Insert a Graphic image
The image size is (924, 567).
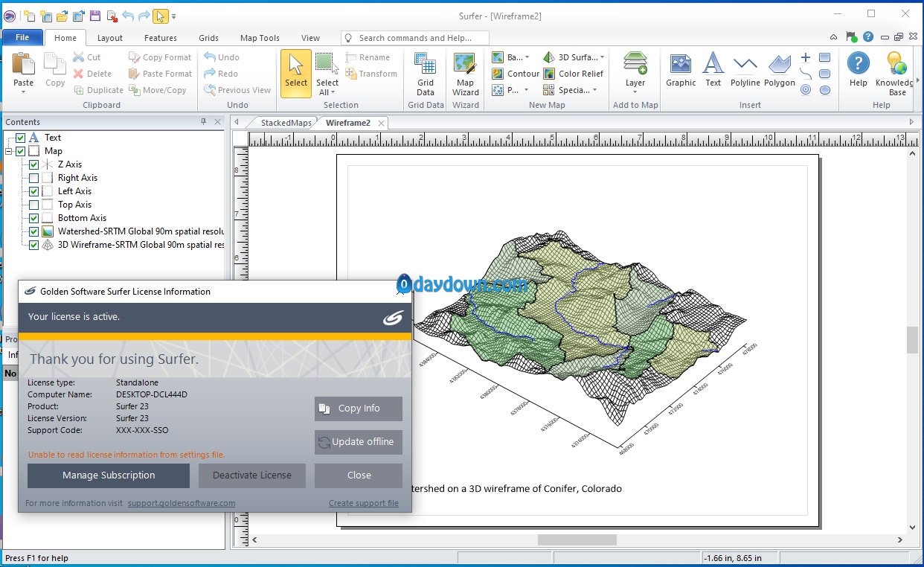point(681,70)
